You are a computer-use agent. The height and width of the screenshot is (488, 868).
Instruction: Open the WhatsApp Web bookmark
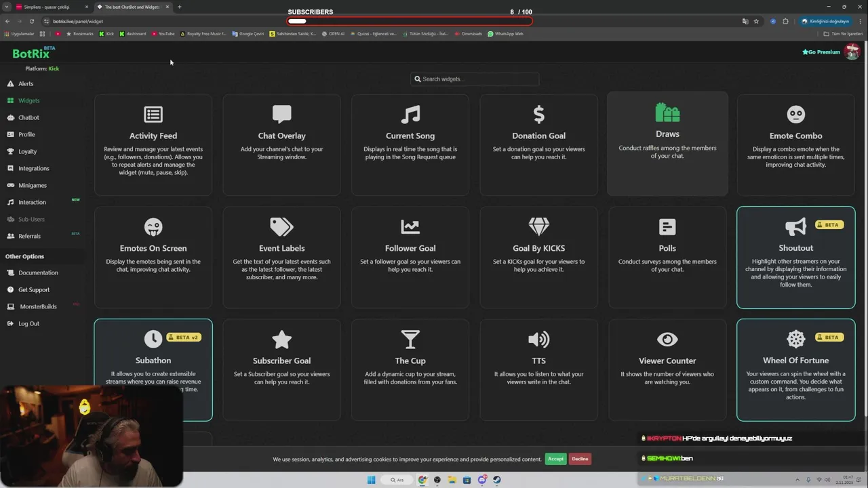coord(505,34)
